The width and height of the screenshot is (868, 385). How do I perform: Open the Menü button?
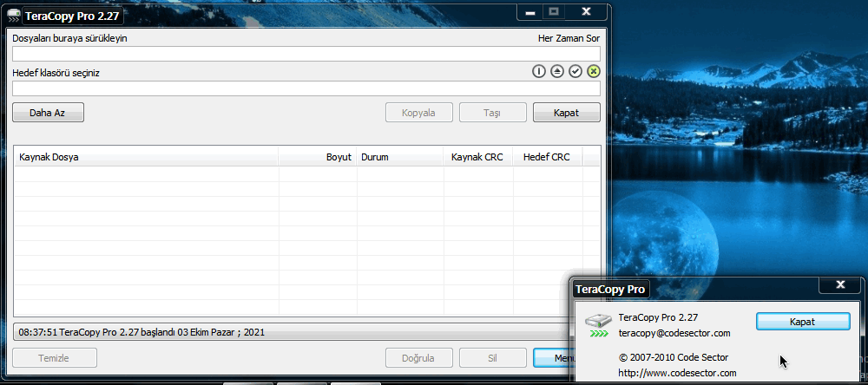click(554, 358)
